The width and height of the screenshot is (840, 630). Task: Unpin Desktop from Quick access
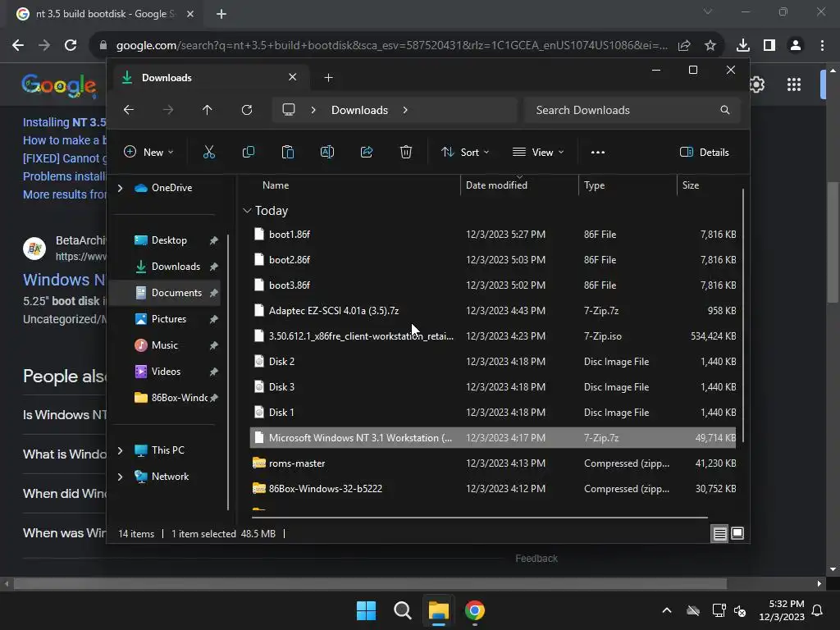[x=214, y=240]
